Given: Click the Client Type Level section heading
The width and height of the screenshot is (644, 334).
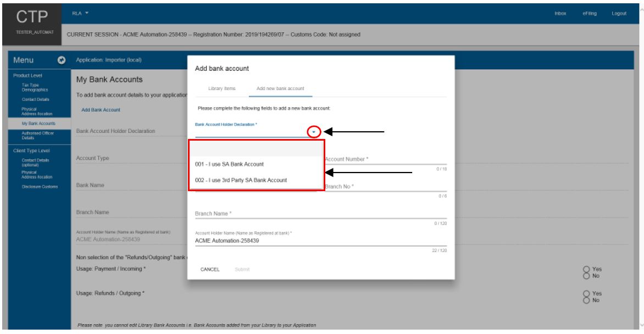Looking at the screenshot, I should (x=31, y=151).
